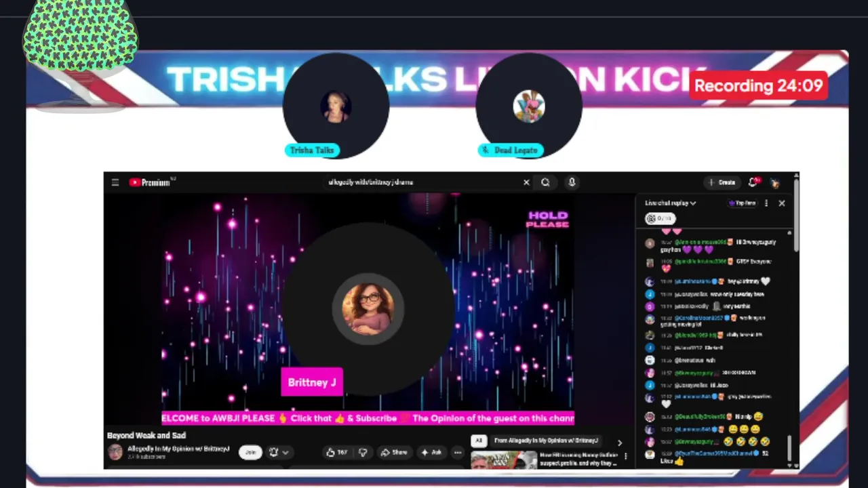Open the live chat three-dot options

(x=766, y=203)
